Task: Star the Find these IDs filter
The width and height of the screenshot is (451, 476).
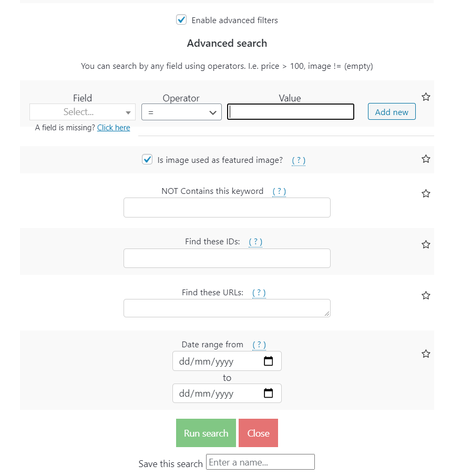Action: (x=426, y=244)
